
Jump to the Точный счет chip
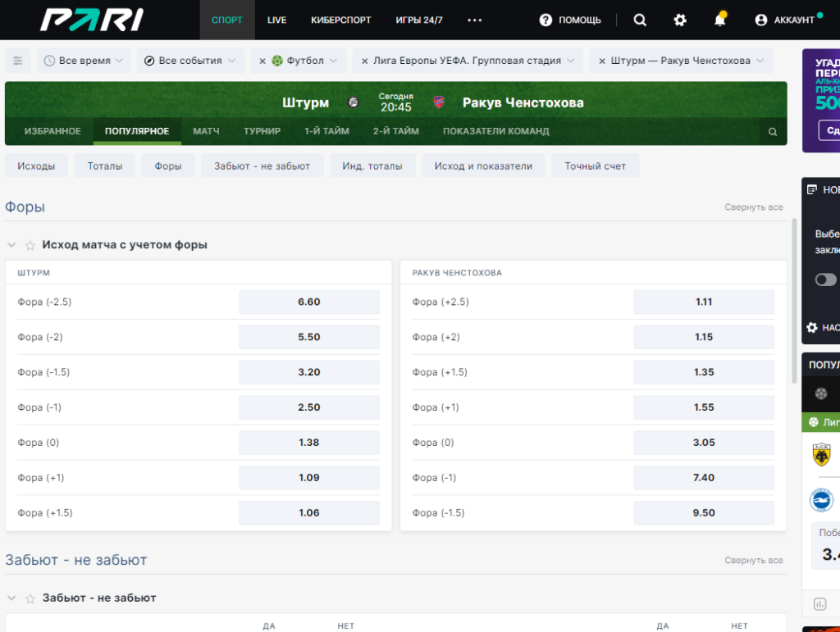(x=596, y=166)
